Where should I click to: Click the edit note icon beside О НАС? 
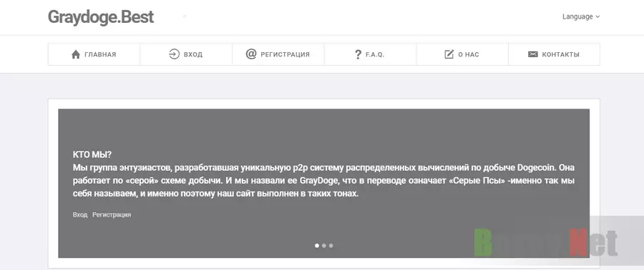(449, 54)
